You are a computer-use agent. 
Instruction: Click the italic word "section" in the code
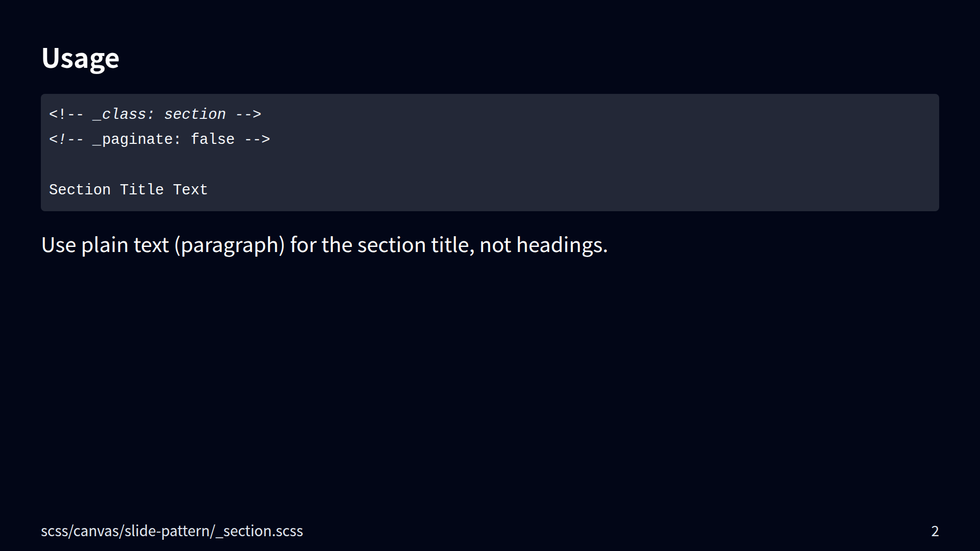pos(194,114)
